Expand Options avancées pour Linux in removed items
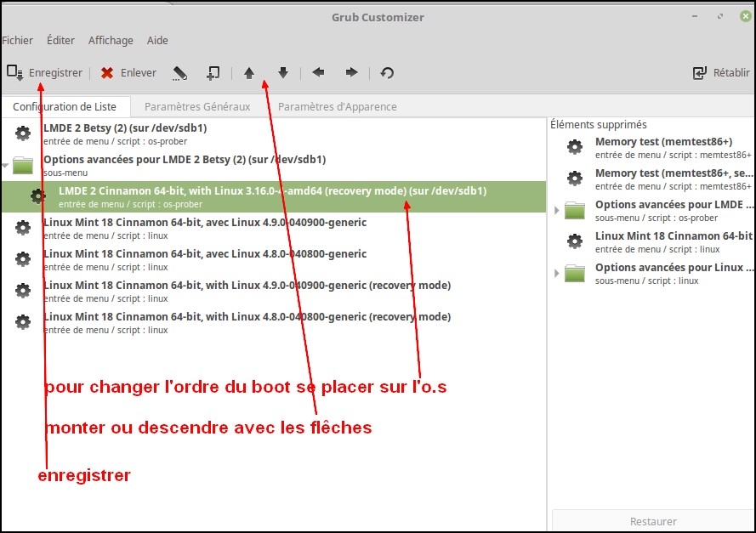Screen dimensions: 756x533 [x=557, y=273]
